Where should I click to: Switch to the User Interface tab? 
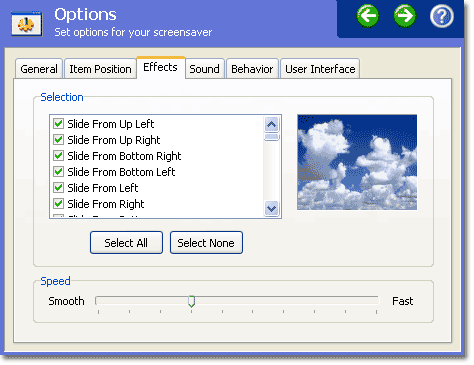click(320, 69)
